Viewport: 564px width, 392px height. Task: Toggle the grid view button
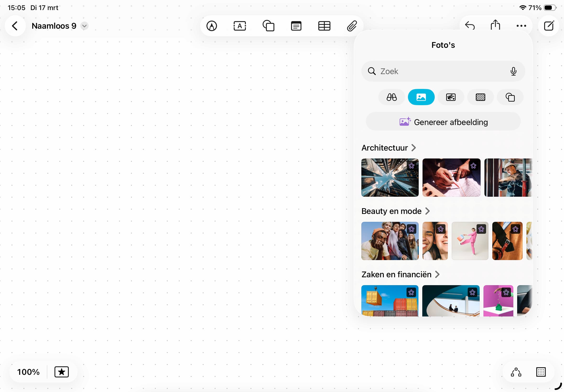pos(541,372)
